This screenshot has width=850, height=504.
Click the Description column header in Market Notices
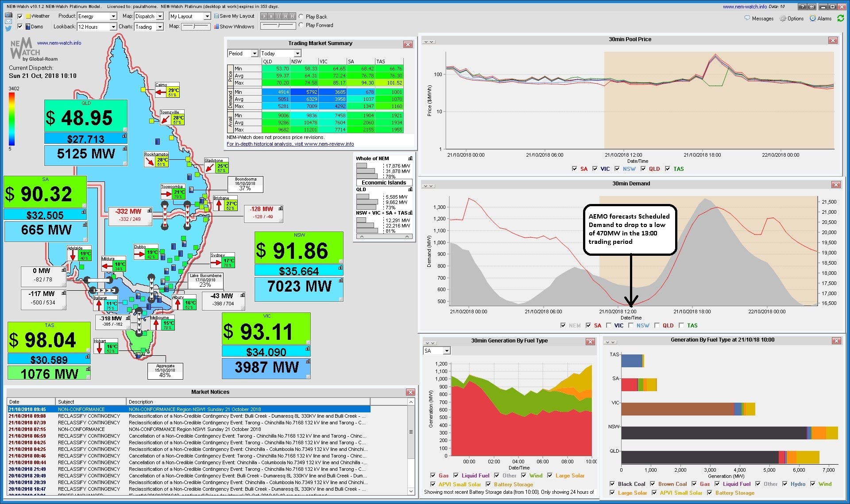tap(248, 402)
